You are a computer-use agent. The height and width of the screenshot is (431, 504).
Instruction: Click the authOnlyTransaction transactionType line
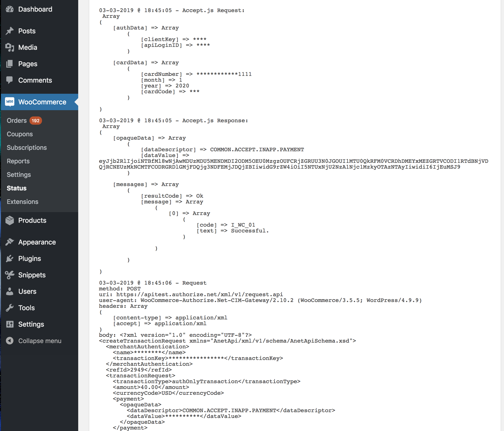207,381
